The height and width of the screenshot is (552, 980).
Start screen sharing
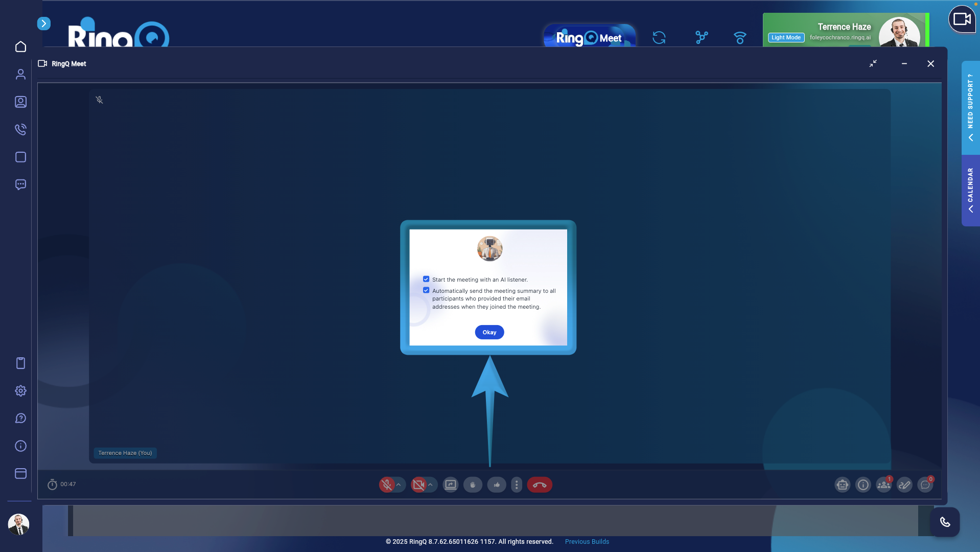(450, 485)
